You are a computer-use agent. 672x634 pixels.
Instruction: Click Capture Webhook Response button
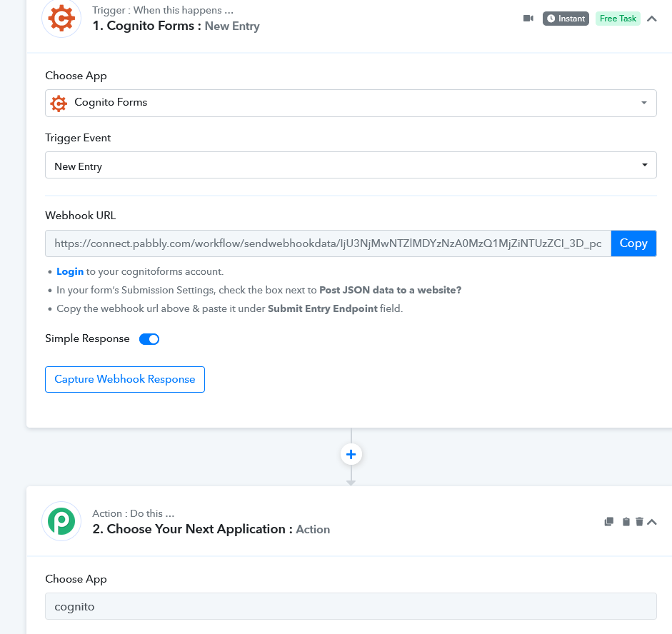125,379
